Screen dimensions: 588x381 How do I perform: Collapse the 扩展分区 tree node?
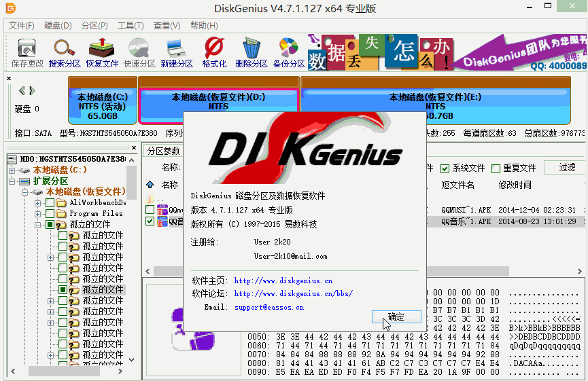12,182
